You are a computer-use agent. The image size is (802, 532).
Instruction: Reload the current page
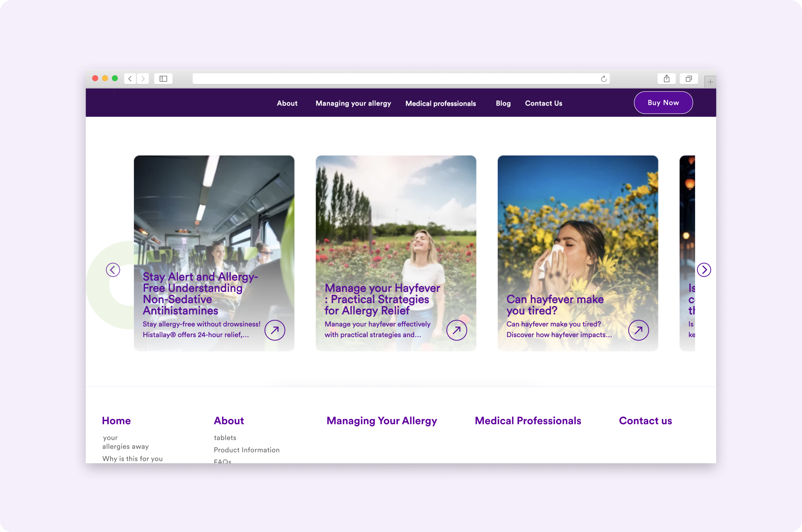pyautogui.click(x=604, y=79)
